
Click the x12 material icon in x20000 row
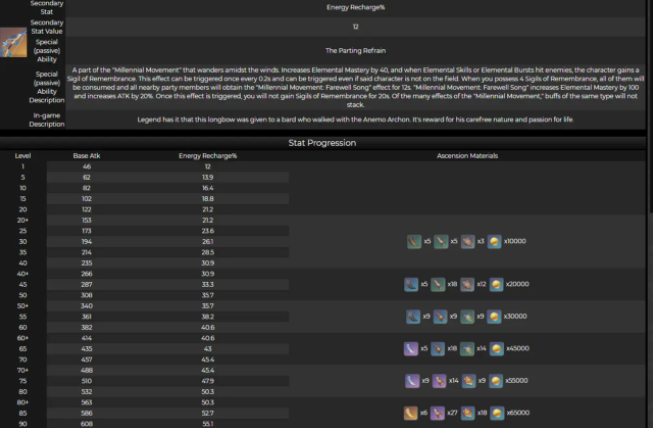pyautogui.click(x=467, y=284)
